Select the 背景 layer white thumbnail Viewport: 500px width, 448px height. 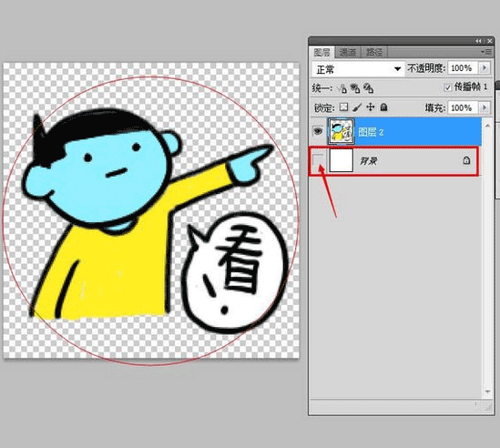pyautogui.click(x=341, y=160)
